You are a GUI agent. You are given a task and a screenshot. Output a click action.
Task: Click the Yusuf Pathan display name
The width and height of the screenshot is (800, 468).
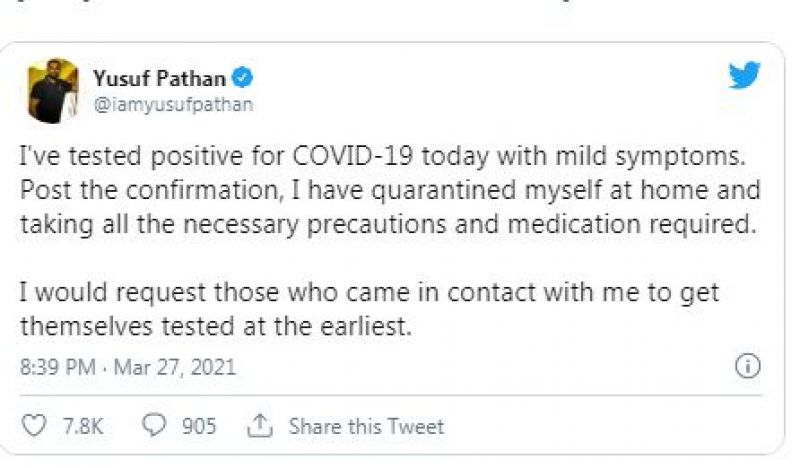coord(158,78)
